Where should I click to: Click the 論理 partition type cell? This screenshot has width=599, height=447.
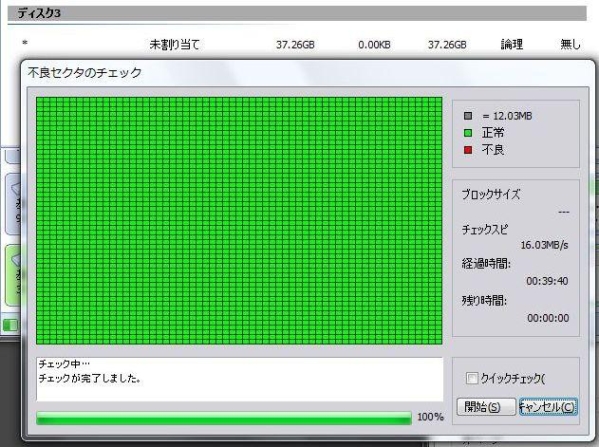[x=512, y=44]
